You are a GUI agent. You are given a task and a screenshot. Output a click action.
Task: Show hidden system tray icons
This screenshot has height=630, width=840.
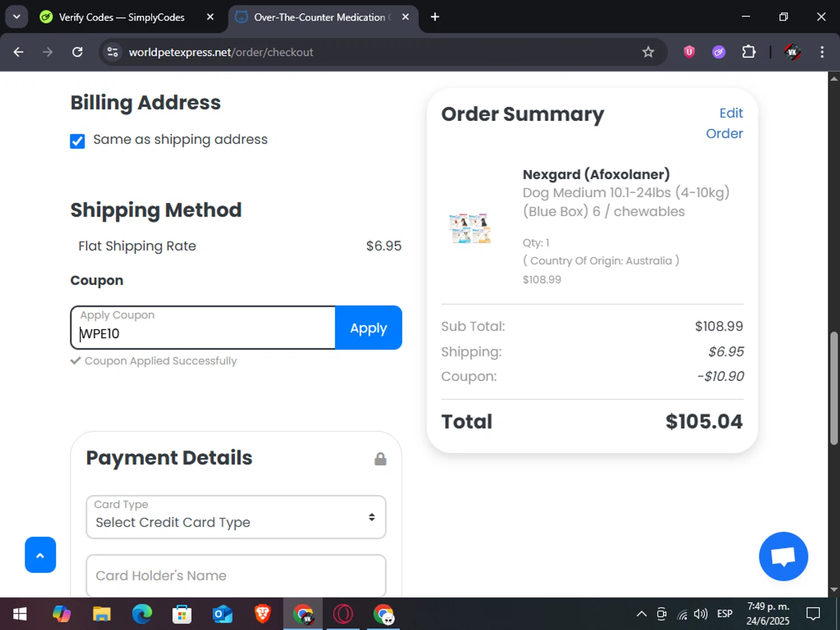[642, 614]
